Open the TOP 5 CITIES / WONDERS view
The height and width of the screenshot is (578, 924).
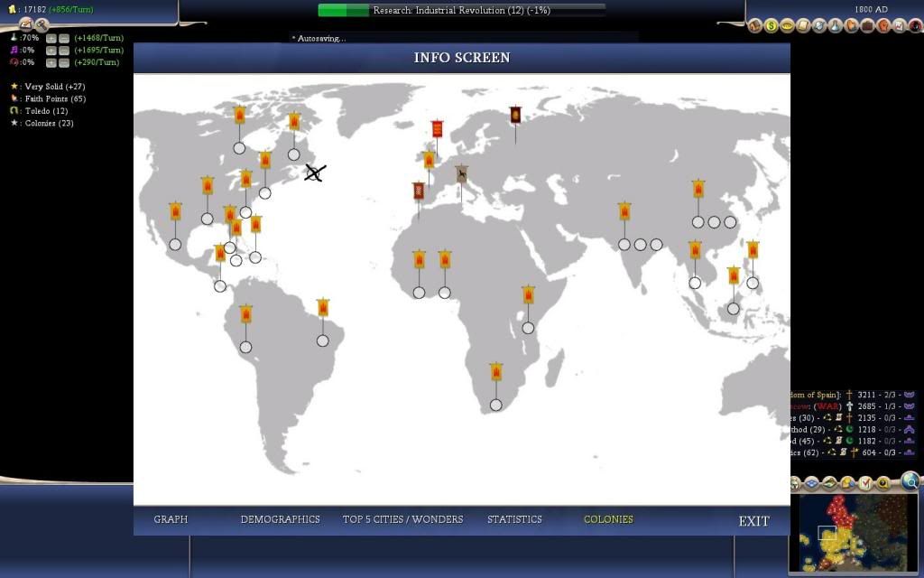click(402, 519)
